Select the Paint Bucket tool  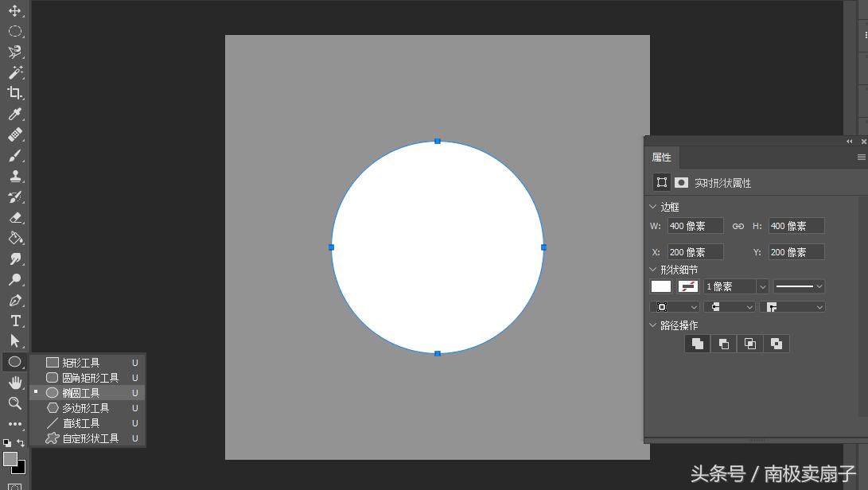pyautogui.click(x=15, y=238)
